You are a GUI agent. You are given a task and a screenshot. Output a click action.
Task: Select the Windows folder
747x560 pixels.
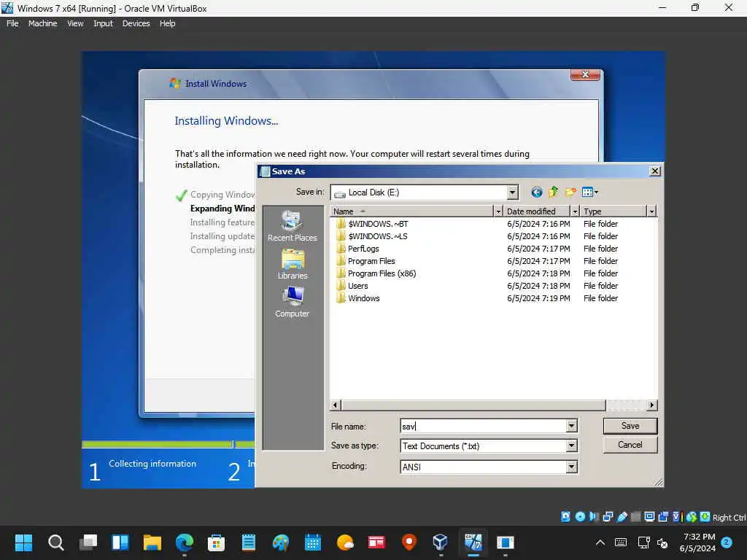tap(357, 298)
